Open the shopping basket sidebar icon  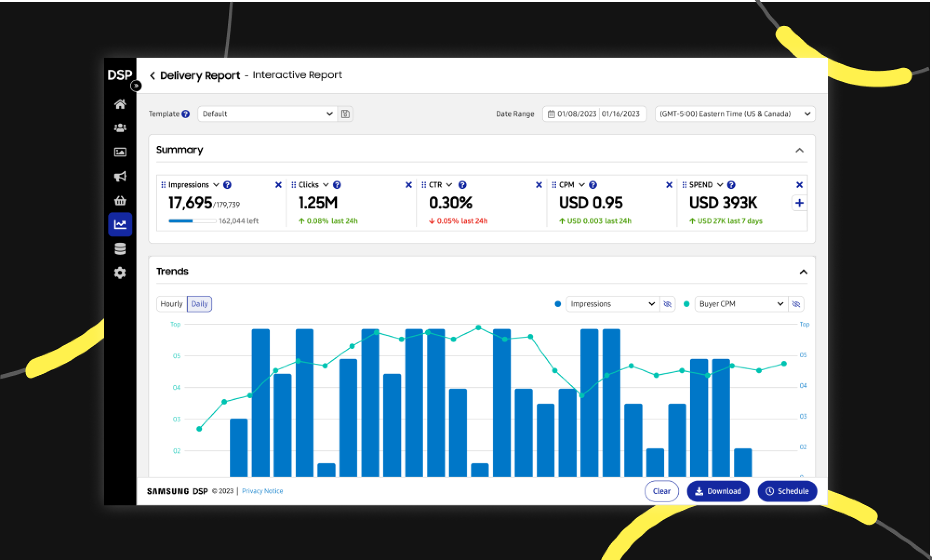coord(120,201)
